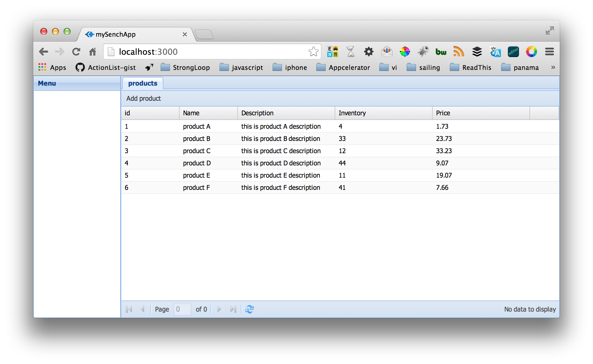Image resolution: width=593 pixels, height=364 pixels.
Task: Click the Add product button
Action: point(143,98)
